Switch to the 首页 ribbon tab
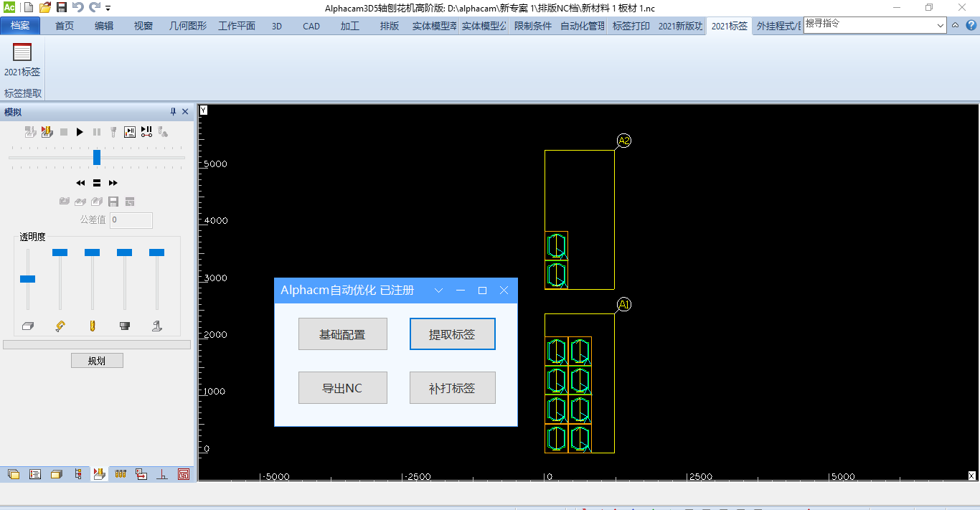Viewport: 980px width, 510px height. tap(65, 26)
